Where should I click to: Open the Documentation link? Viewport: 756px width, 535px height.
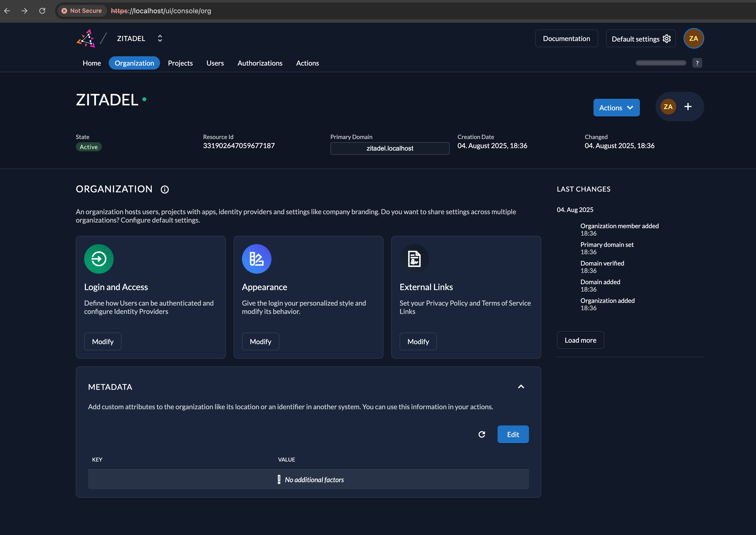pyautogui.click(x=566, y=39)
